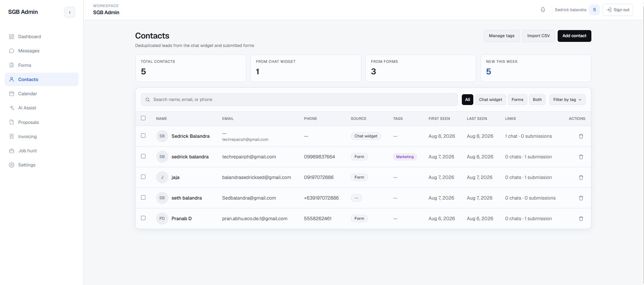The width and height of the screenshot is (644, 285).
Task: Sign out of the account
Action: (618, 10)
